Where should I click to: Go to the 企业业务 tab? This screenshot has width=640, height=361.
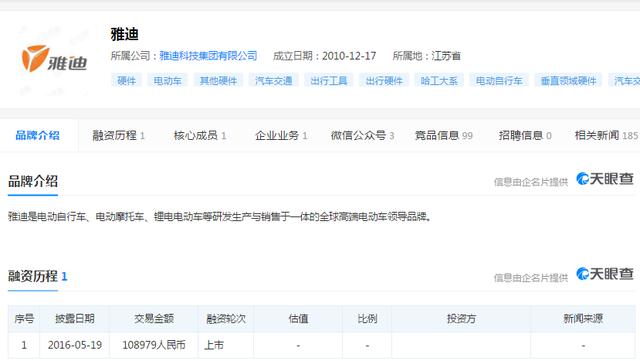[x=281, y=135]
